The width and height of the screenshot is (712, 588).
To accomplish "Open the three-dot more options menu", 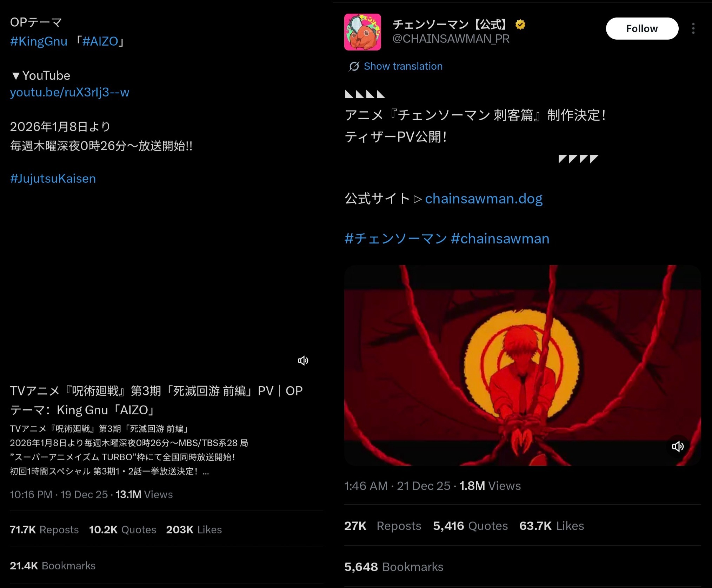I will click(x=693, y=28).
